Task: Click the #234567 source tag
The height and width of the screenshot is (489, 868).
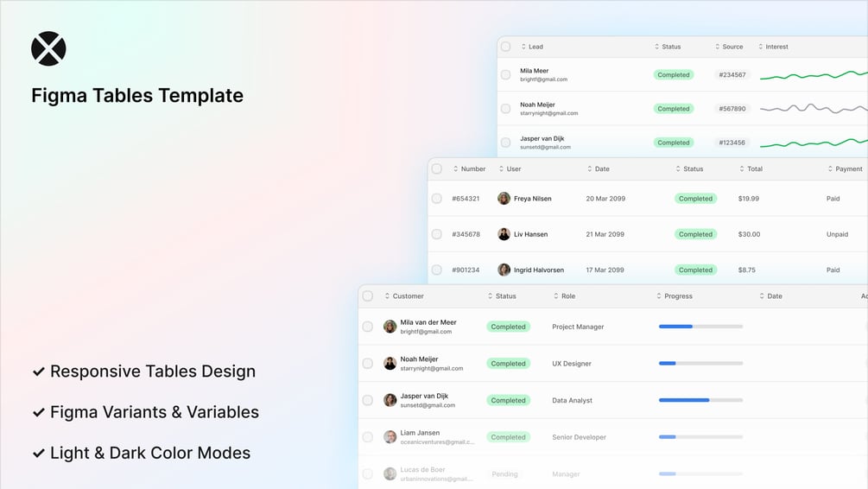Action: [x=732, y=75]
